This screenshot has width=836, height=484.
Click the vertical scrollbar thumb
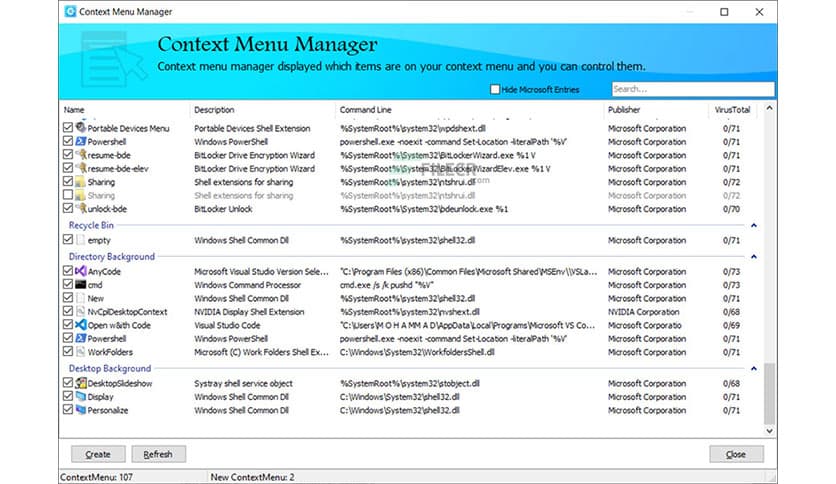coord(769,393)
